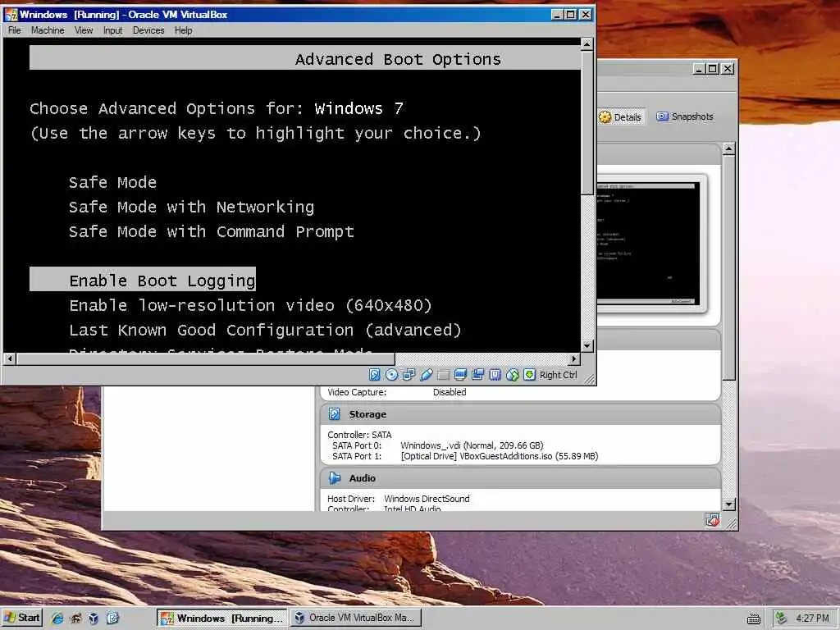Open Internet Explorer from the quick launch
The height and width of the screenshot is (630, 840).
pos(57,619)
